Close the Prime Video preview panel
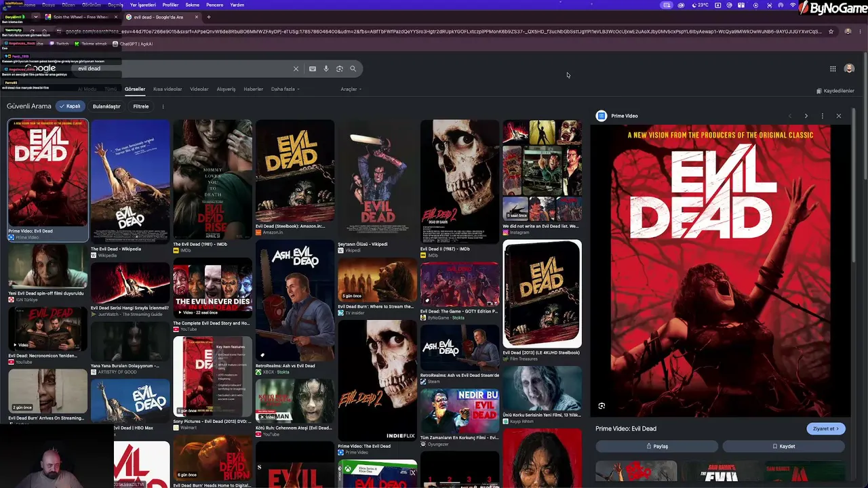This screenshot has width=868, height=488. pyautogui.click(x=839, y=116)
